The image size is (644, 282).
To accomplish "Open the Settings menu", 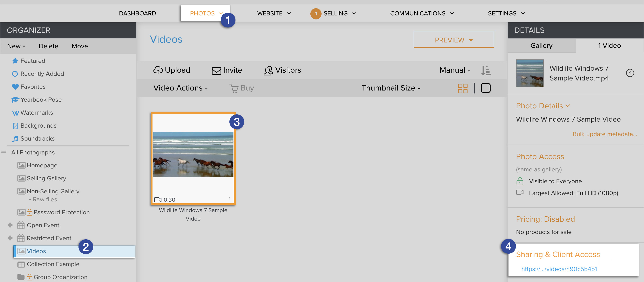I will point(506,13).
